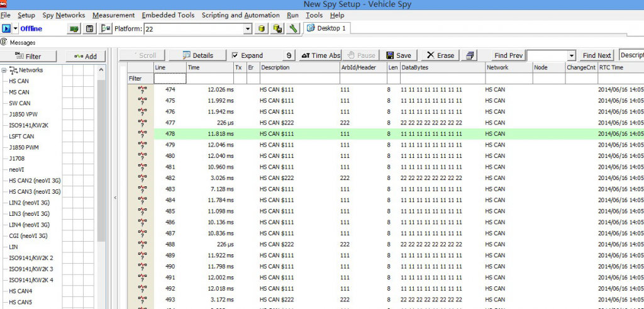Click the Messages view icon

[x=4, y=42]
